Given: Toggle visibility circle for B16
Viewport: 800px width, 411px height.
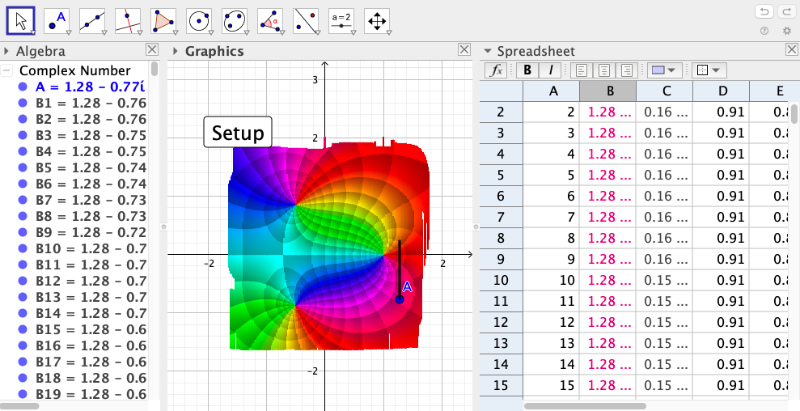Looking at the screenshot, I should (x=22, y=345).
